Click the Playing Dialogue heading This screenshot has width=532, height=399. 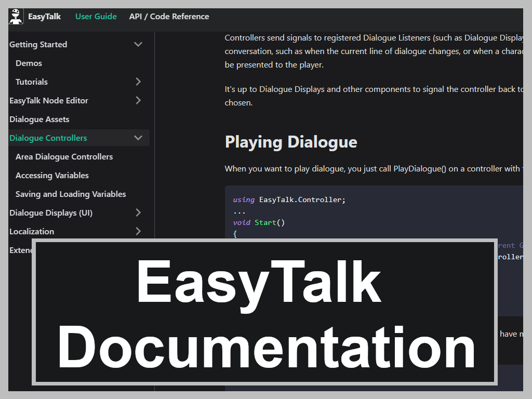[291, 142]
